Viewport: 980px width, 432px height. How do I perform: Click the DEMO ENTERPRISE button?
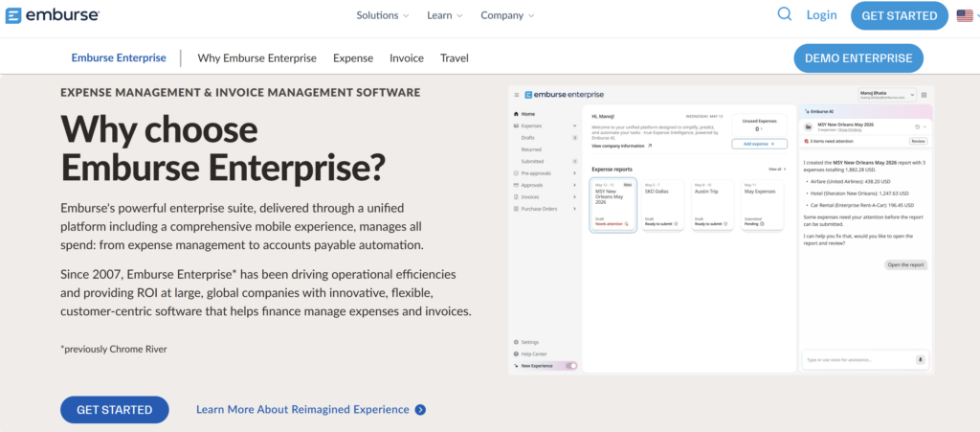tap(858, 58)
